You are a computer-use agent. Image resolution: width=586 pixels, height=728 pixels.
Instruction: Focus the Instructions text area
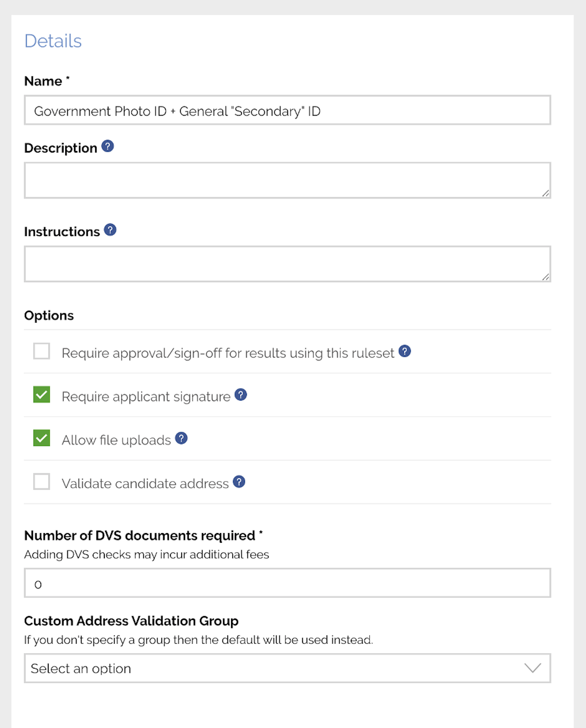(x=288, y=264)
